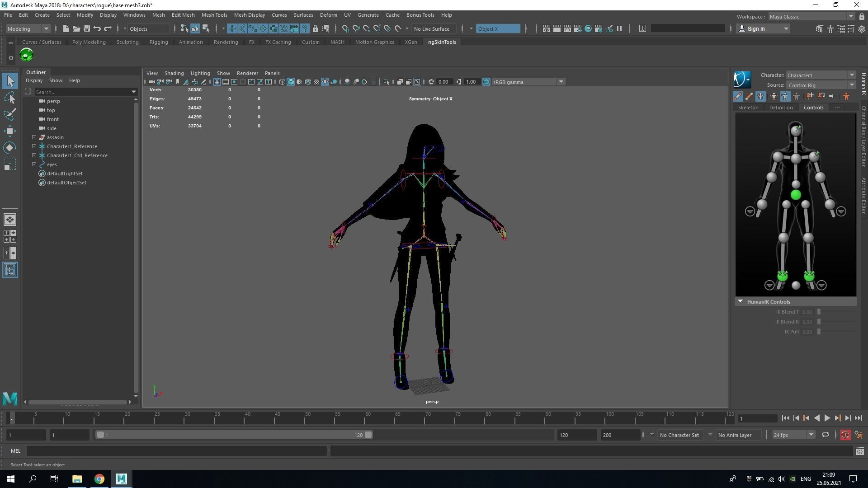Expand the assasin node in Outliner
The width and height of the screenshot is (868, 488).
(34, 137)
